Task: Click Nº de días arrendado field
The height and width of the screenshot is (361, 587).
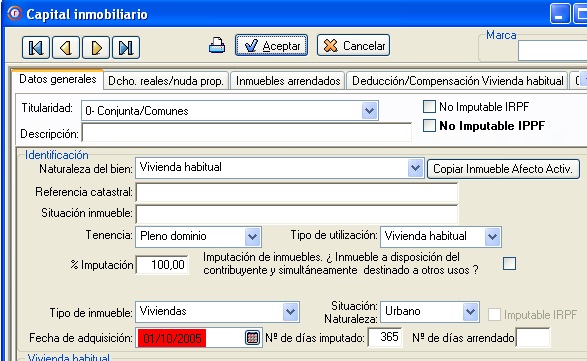Action: [x=533, y=337]
